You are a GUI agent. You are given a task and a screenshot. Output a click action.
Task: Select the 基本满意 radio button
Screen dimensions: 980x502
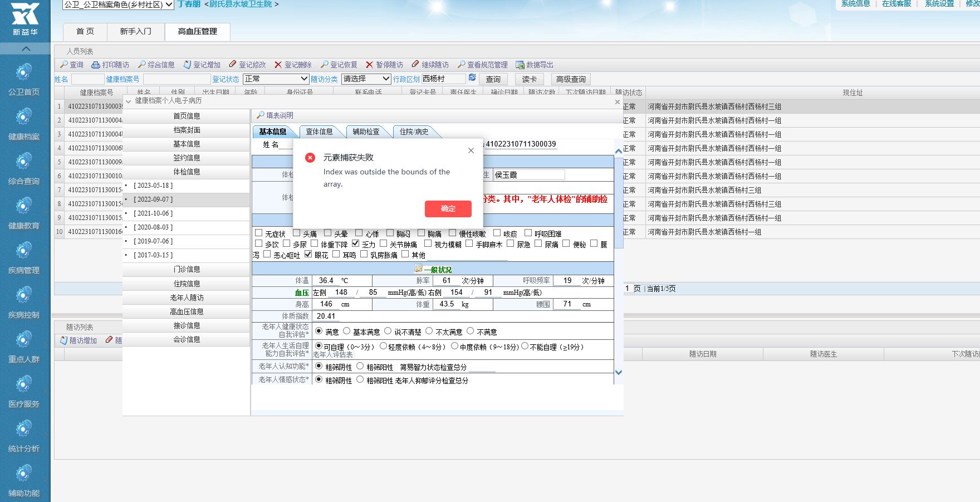[x=347, y=331]
